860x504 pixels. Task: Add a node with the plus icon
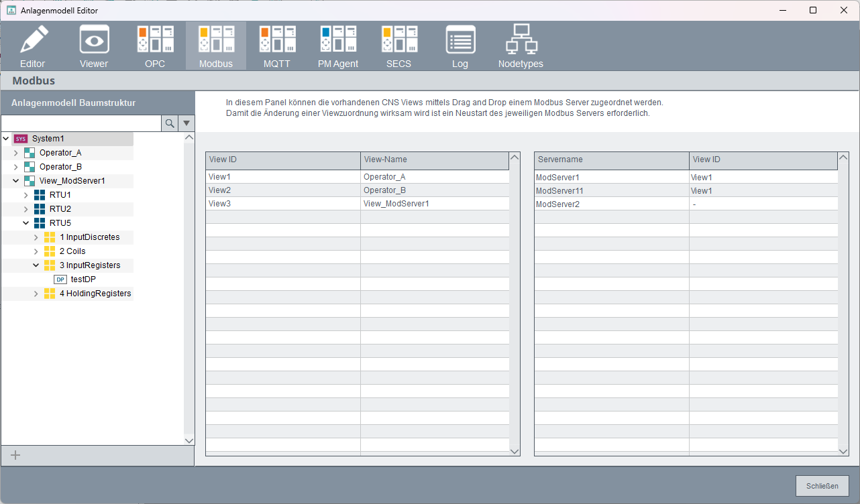[16, 456]
